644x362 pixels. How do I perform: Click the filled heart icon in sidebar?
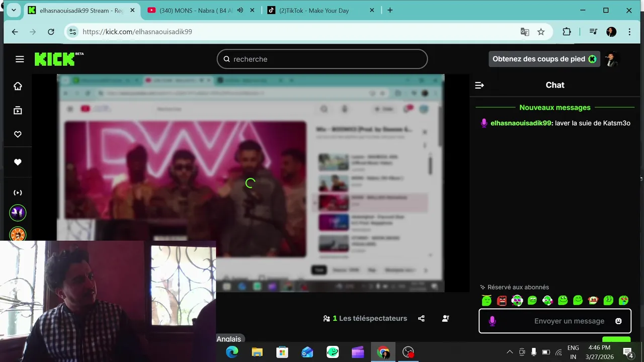pos(18,162)
